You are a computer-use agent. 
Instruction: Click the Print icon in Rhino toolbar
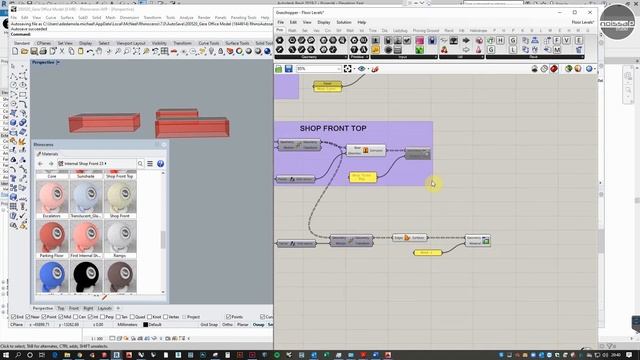43,51
